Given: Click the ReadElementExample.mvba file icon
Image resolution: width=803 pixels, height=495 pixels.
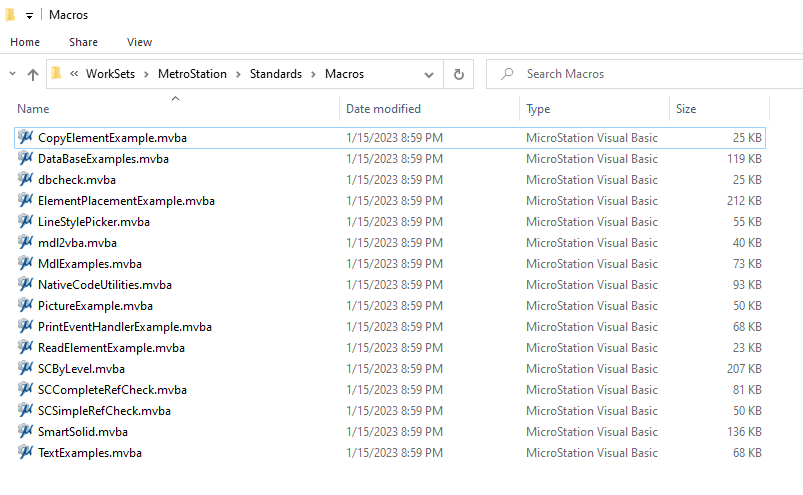Looking at the screenshot, I should tap(25, 347).
